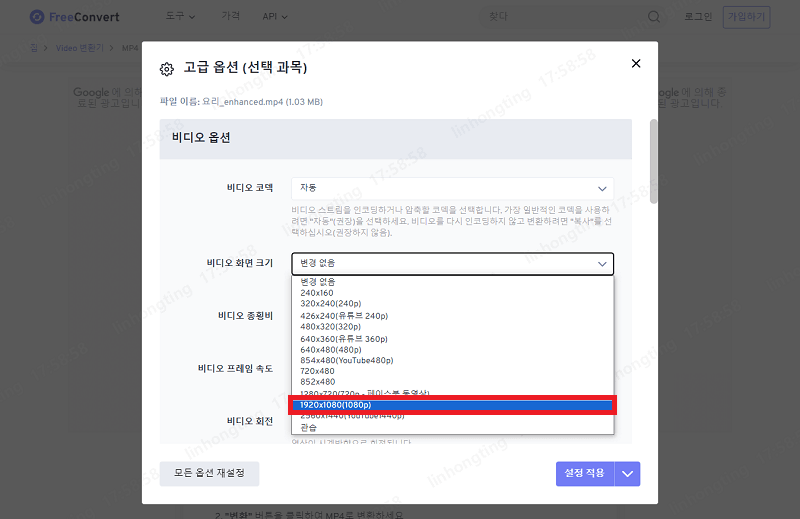This screenshot has width=800, height=519.
Task: Select 320x240(240p) resolution option
Action: tap(331, 304)
